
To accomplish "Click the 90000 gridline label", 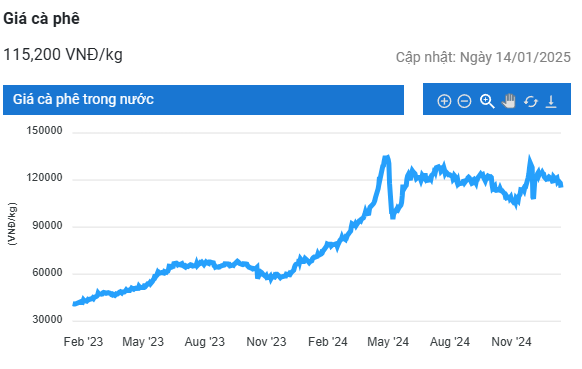I will 47,226.
